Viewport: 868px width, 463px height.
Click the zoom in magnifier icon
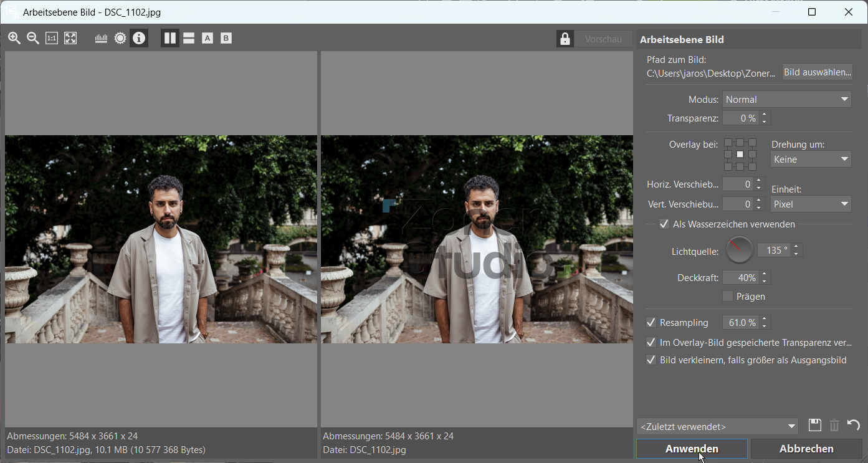point(14,39)
